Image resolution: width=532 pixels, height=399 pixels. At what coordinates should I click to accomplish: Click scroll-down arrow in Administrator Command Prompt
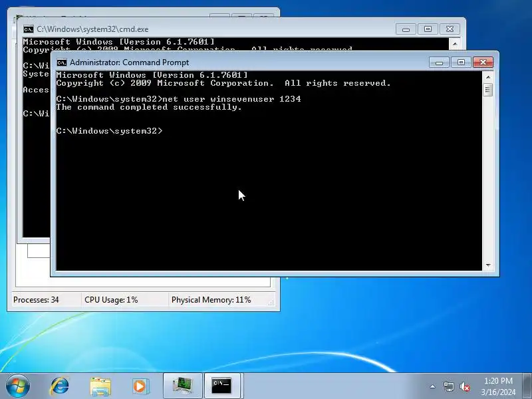point(488,265)
